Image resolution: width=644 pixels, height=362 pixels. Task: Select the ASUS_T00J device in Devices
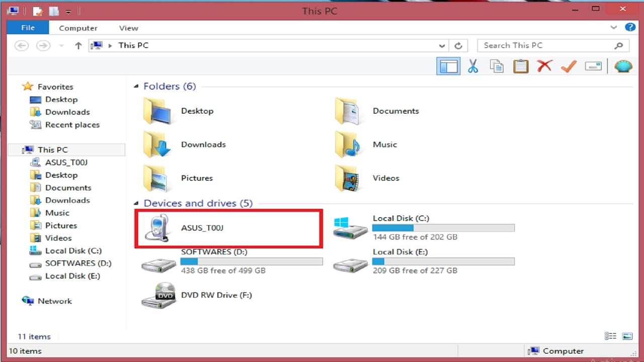pos(228,228)
